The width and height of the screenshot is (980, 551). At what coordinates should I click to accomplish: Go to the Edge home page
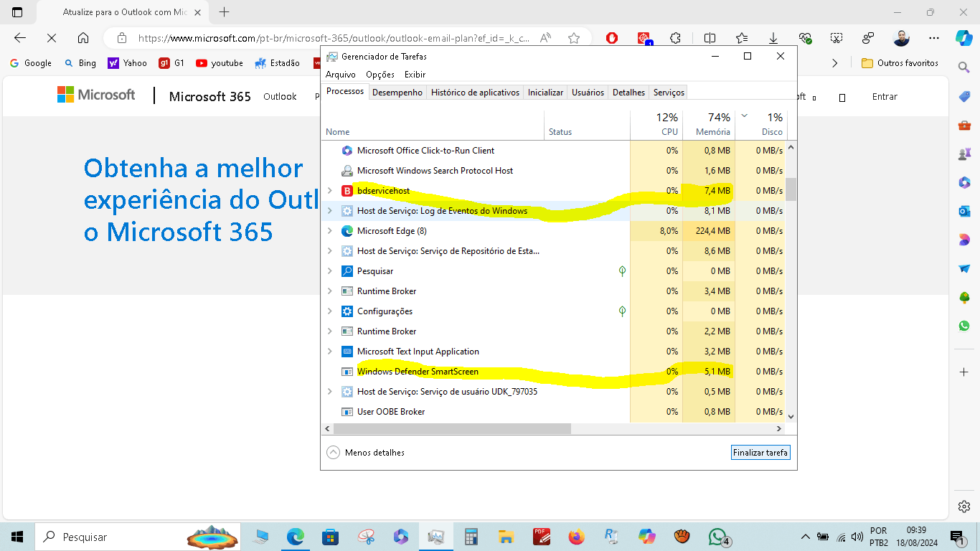(x=83, y=38)
